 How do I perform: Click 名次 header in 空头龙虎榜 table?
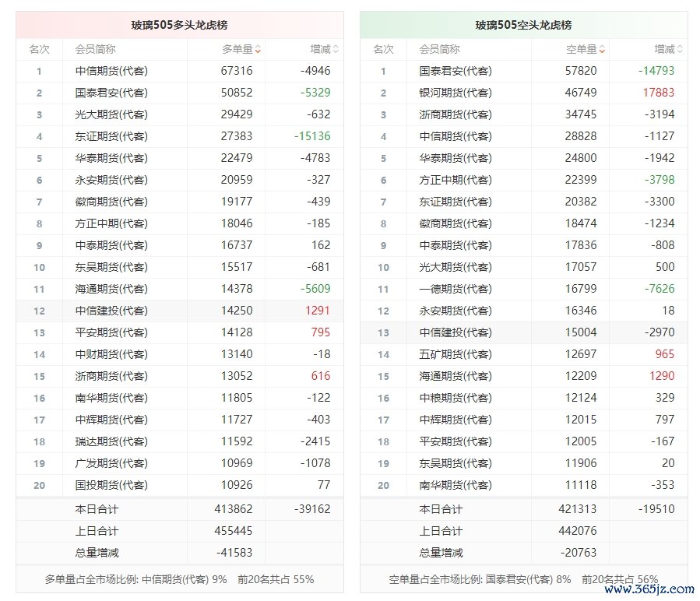(384, 49)
